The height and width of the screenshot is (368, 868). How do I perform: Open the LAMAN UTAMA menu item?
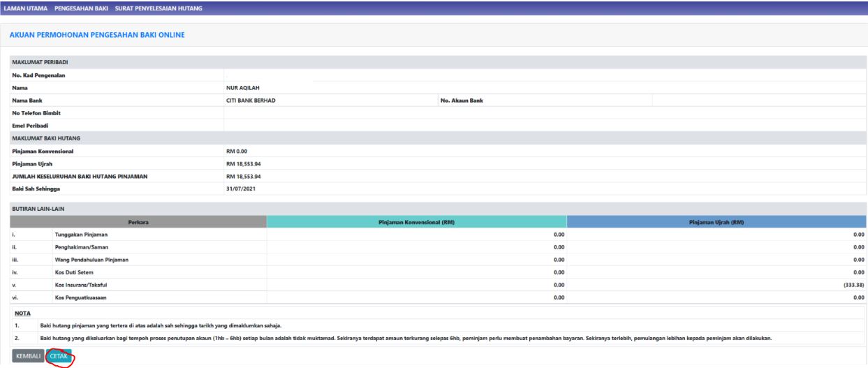(26, 8)
